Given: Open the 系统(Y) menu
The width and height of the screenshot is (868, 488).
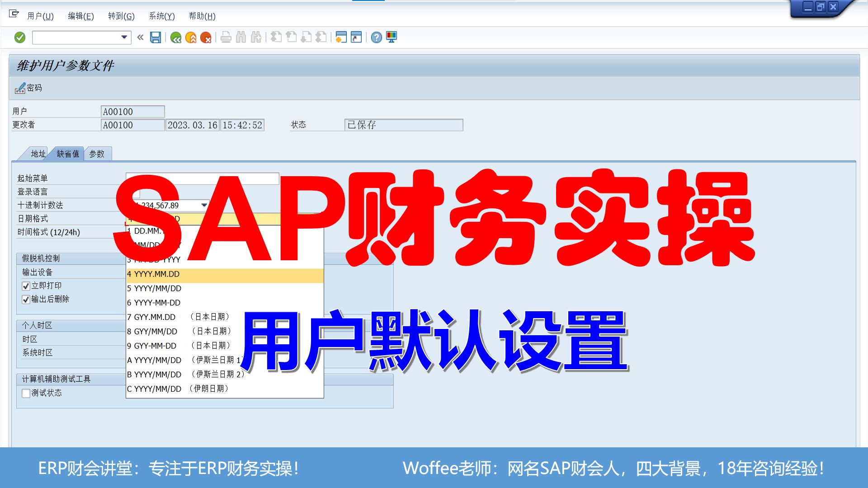Looking at the screenshot, I should (162, 16).
